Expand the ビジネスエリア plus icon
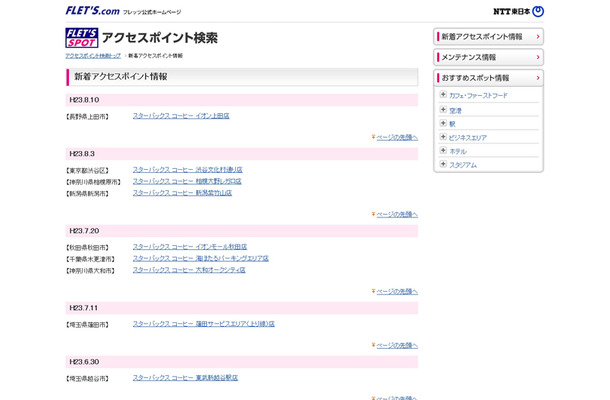Viewport: 610px width, 400px height. [443, 137]
